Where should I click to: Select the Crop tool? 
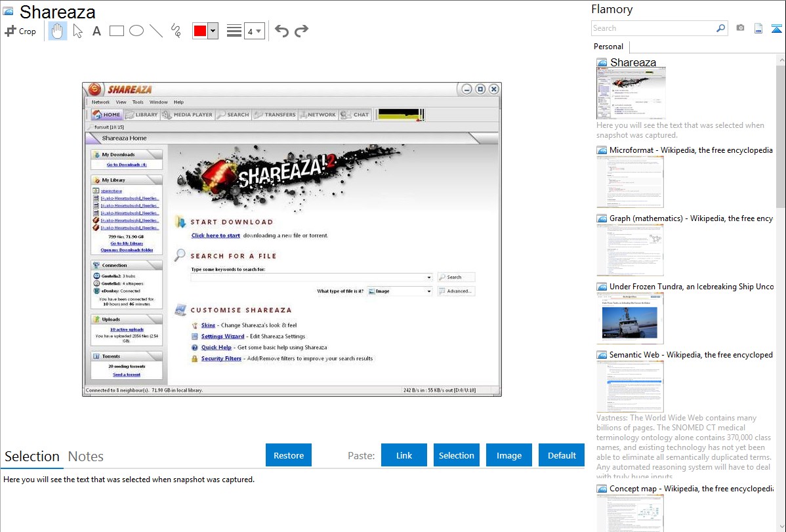(20, 31)
